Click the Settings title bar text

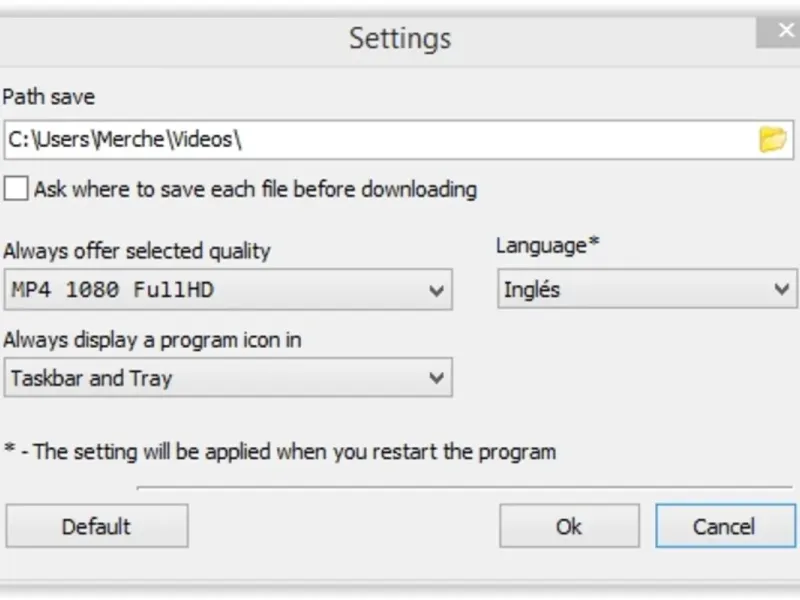tap(400, 39)
